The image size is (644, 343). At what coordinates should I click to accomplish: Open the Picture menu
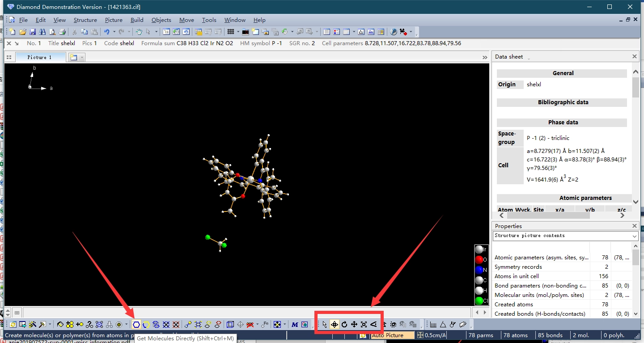[114, 20]
